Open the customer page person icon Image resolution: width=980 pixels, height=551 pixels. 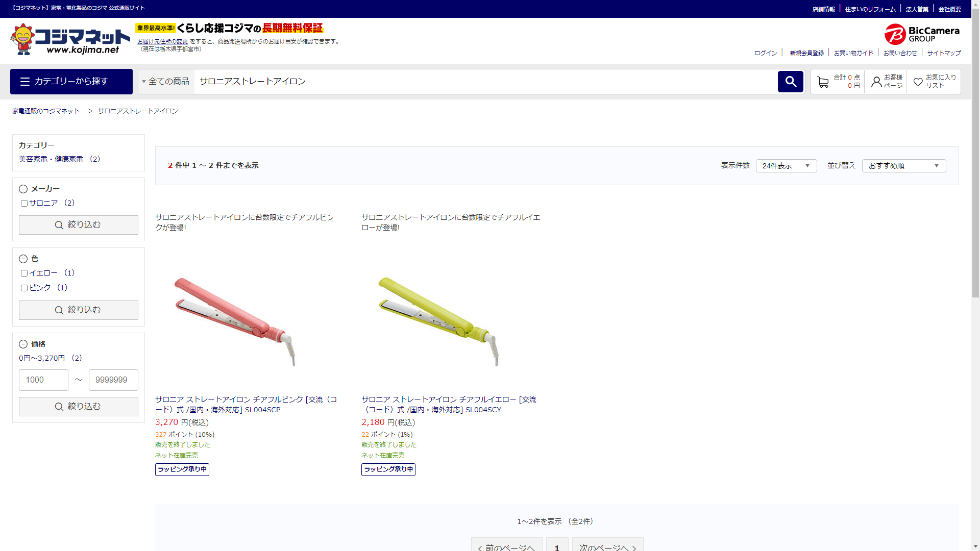tap(876, 82)
